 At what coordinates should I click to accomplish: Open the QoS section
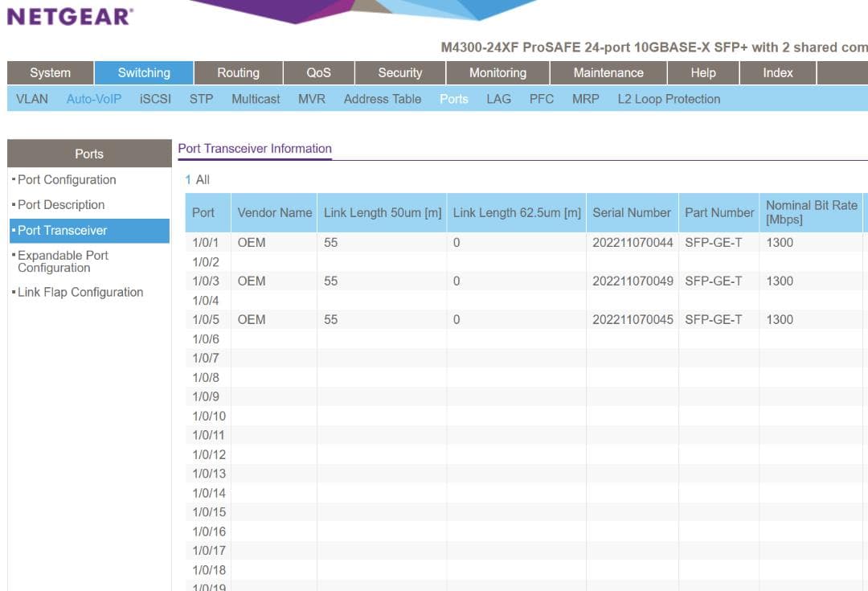(318, 72)
